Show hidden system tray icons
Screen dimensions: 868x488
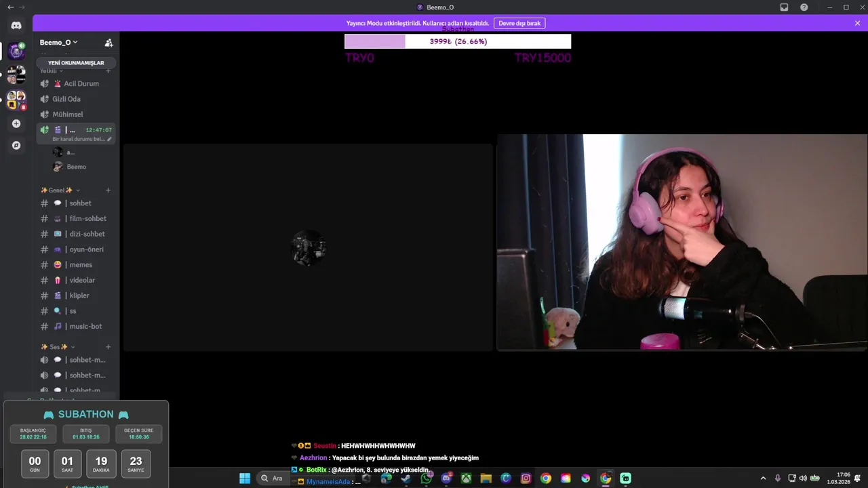(763, 479)
